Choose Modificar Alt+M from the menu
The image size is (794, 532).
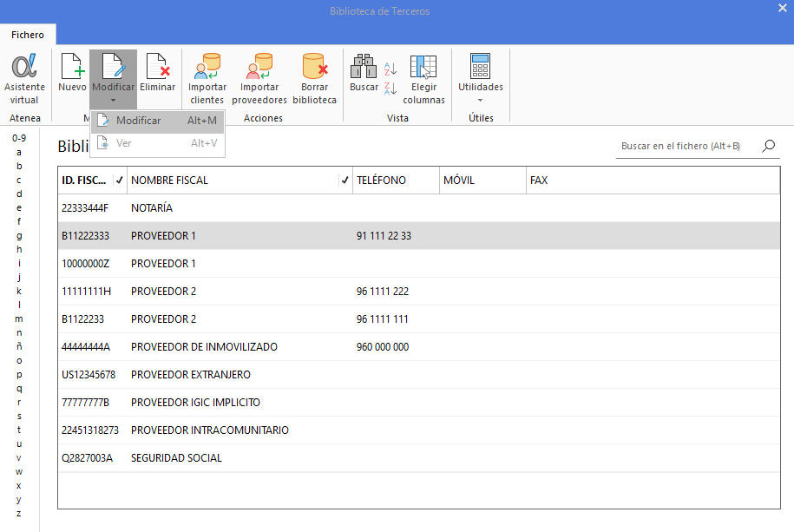157,121
